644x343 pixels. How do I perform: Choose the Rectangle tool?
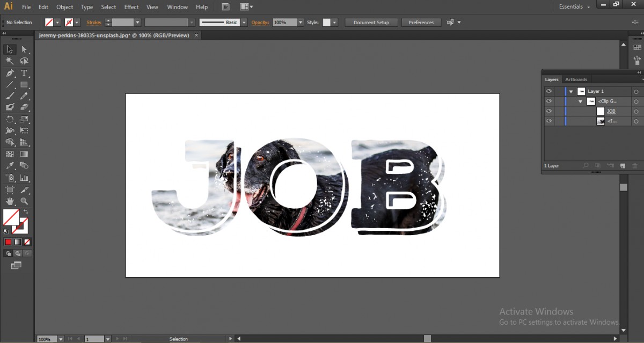click(x=25, y=85)
